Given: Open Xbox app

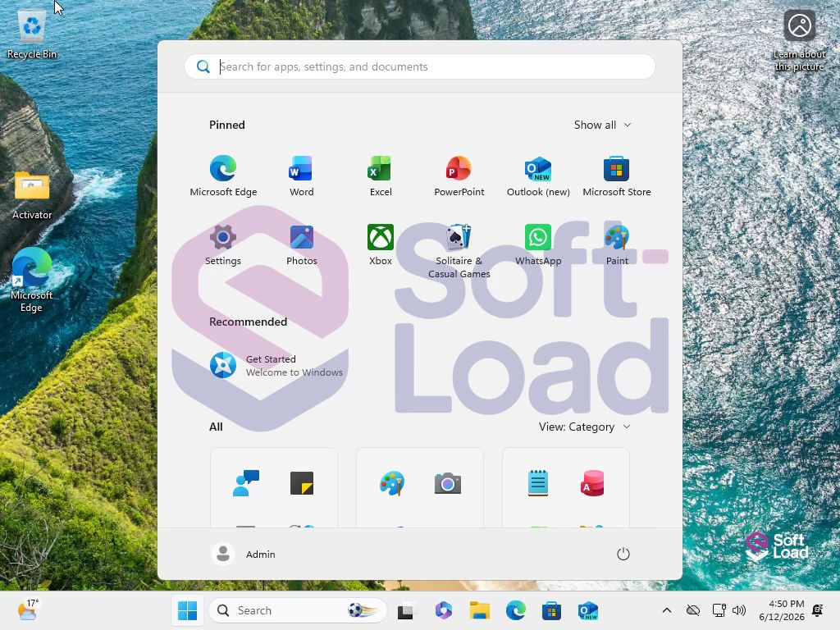Looking at the screenshot, I should 381,244.
